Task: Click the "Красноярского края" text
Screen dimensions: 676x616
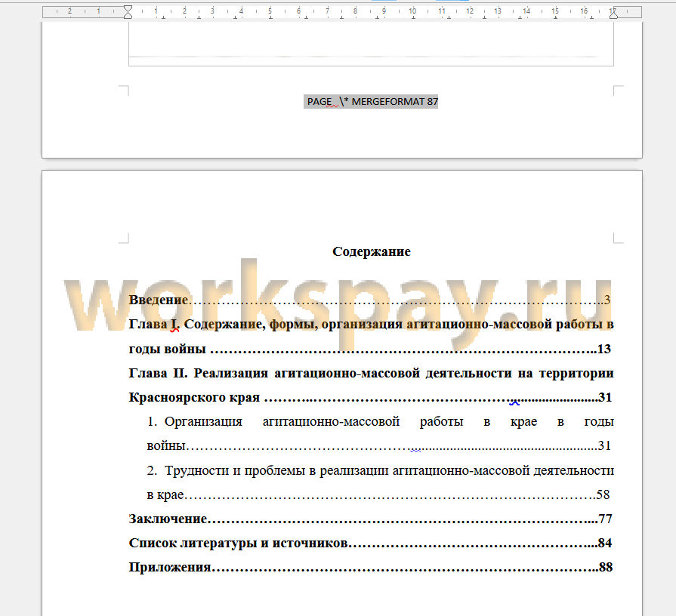Action: click(x=194, y=398)
